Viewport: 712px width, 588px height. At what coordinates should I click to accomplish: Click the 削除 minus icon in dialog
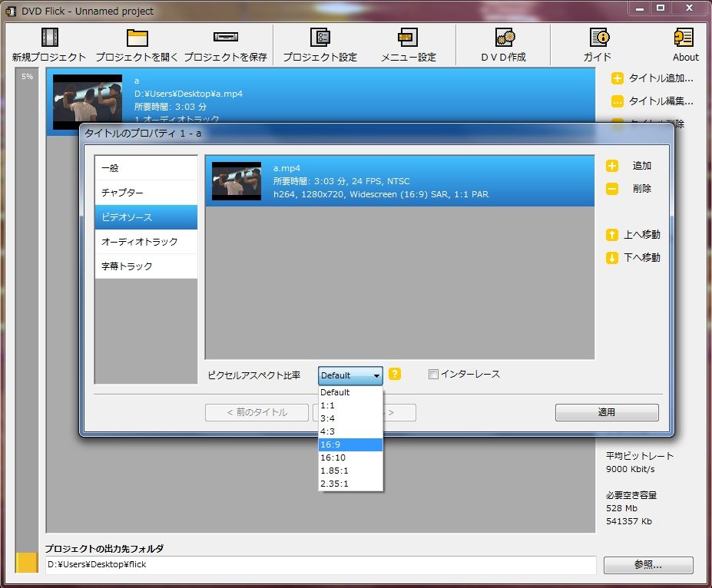coord(611,189)
